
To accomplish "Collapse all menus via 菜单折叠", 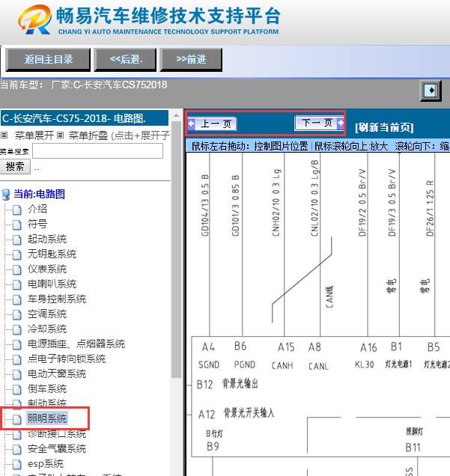I will [x=88, y=135].
